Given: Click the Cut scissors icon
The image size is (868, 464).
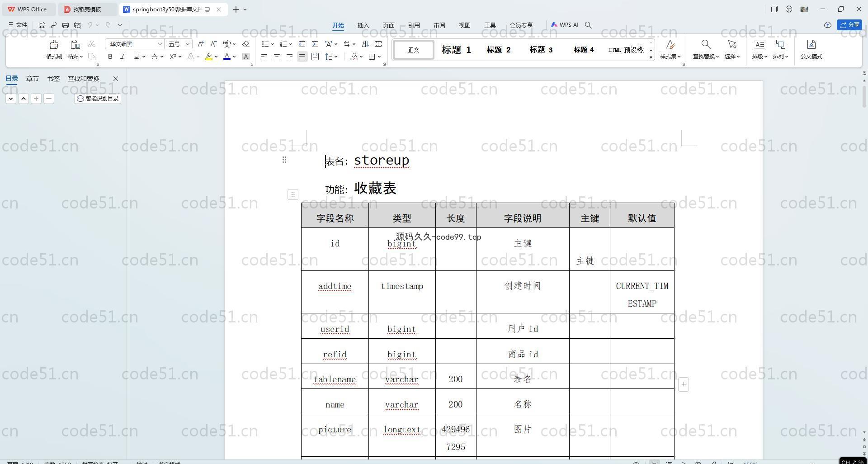Looking at the screenshot, I should coord(92,44).
